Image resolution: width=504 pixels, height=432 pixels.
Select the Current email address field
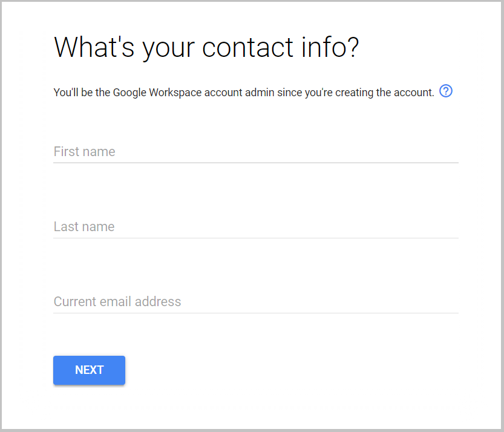256,302
